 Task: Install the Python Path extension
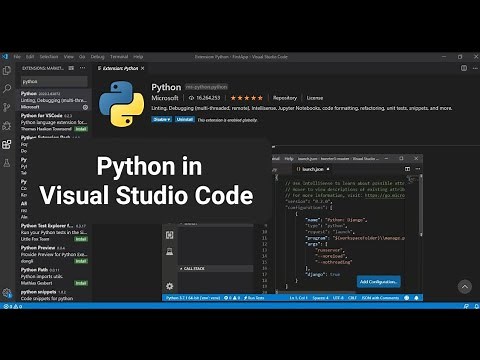(x=81, y=283)
